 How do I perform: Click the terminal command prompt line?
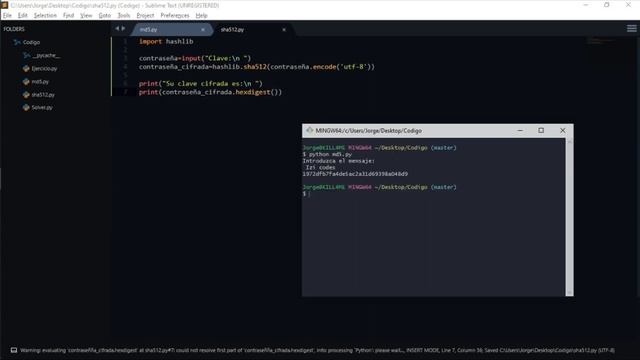[306, 194]
